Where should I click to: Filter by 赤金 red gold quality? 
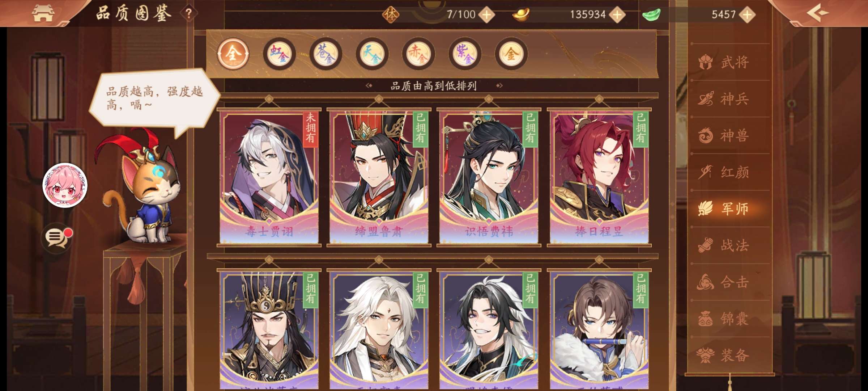point(418,54)
